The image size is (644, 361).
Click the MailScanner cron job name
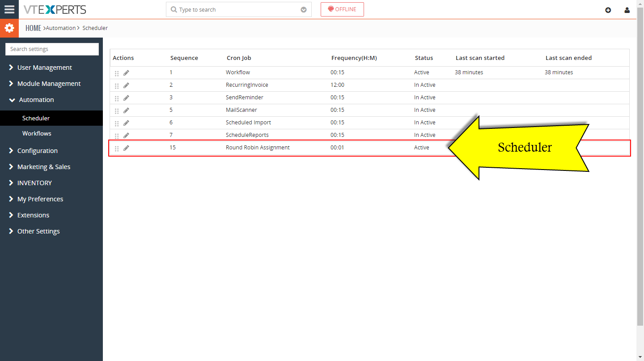point(241,110)
